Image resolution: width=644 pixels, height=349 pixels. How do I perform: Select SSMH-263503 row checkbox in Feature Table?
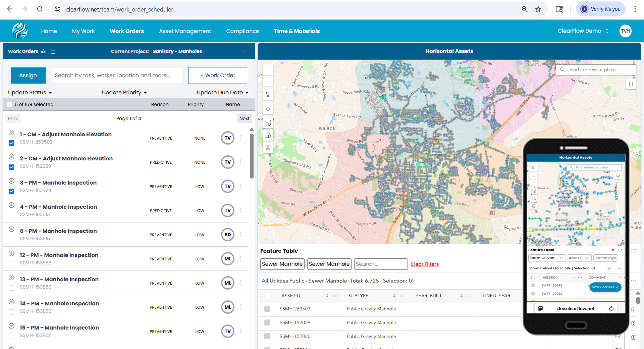click(267, 309)
